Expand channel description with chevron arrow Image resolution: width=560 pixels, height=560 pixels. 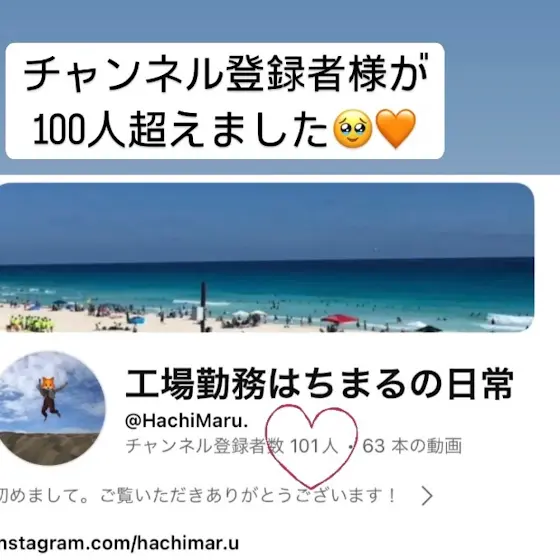coord(427,496)
